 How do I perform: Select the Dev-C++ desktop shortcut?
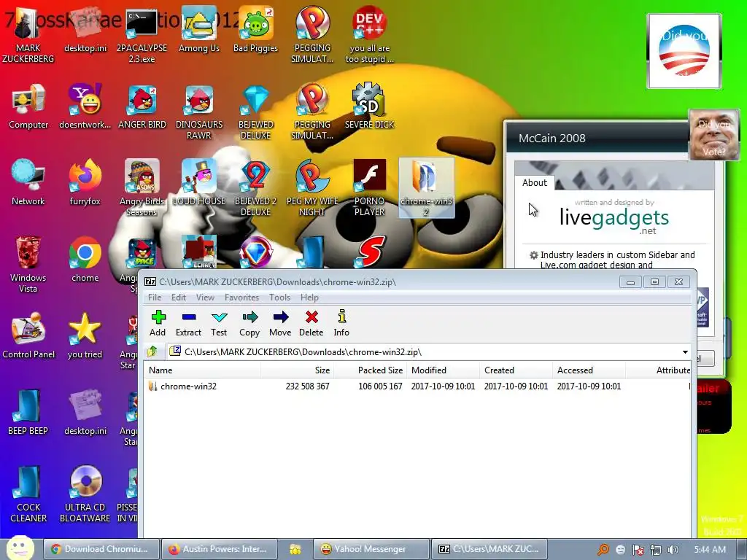(x=369, y=36)
